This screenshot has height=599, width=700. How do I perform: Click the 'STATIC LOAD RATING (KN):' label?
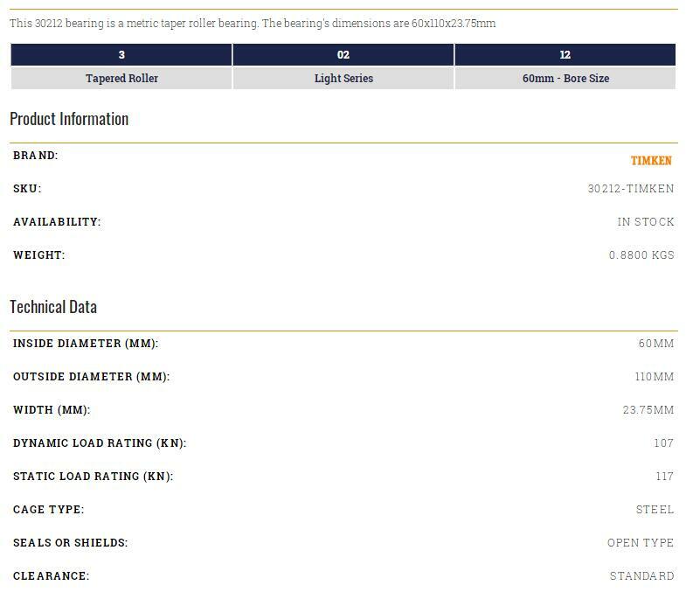pos(94,477)
